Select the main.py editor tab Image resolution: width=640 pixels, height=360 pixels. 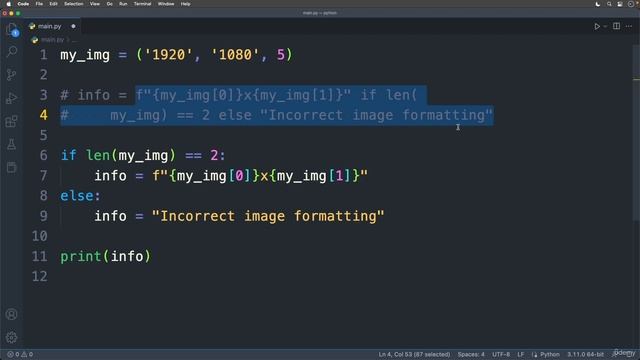point(52,26)
